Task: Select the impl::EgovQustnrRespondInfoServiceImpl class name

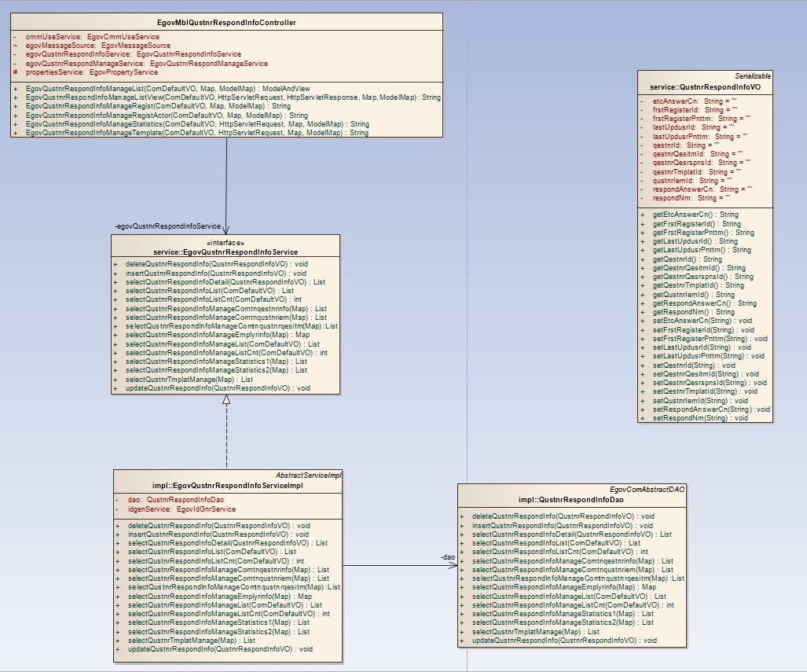Action: click(x=226, y=487)
